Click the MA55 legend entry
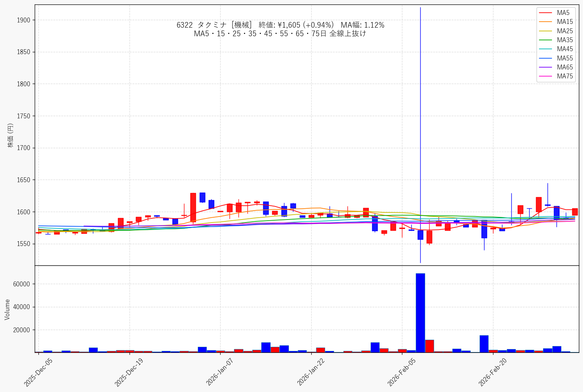This screenshot has height=392, width=583. (x=556, y=58)
